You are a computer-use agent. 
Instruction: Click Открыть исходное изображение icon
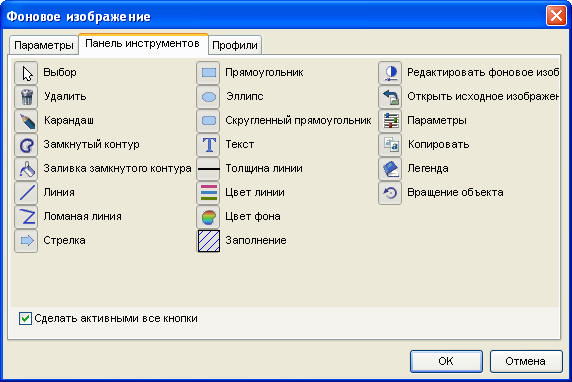tap(390, 97)
